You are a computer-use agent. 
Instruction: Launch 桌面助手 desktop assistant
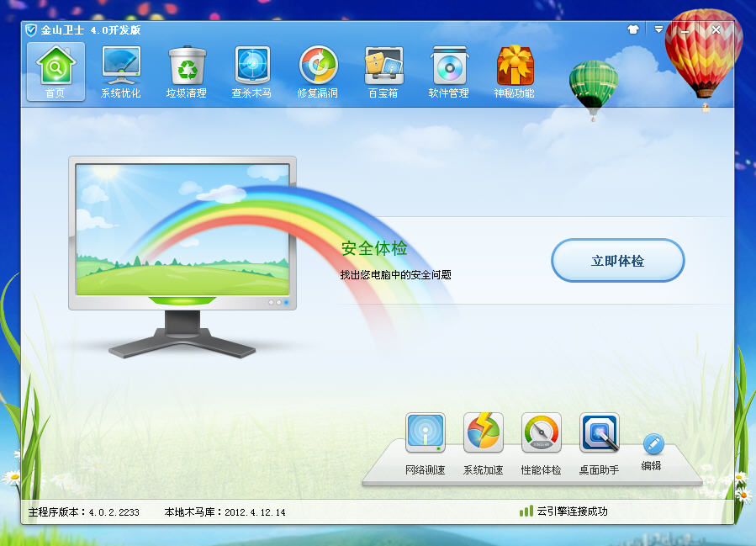(599, 443)
